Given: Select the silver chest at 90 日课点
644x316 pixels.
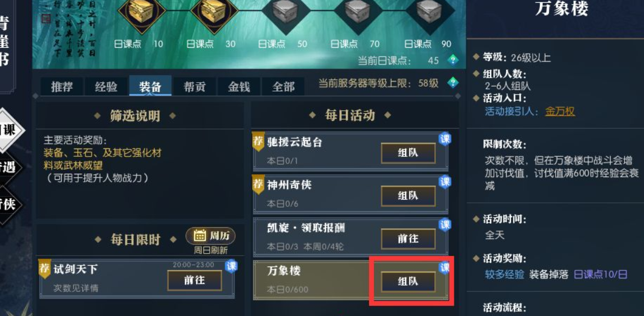Looking at the screenshot, I should click(430, 11).
